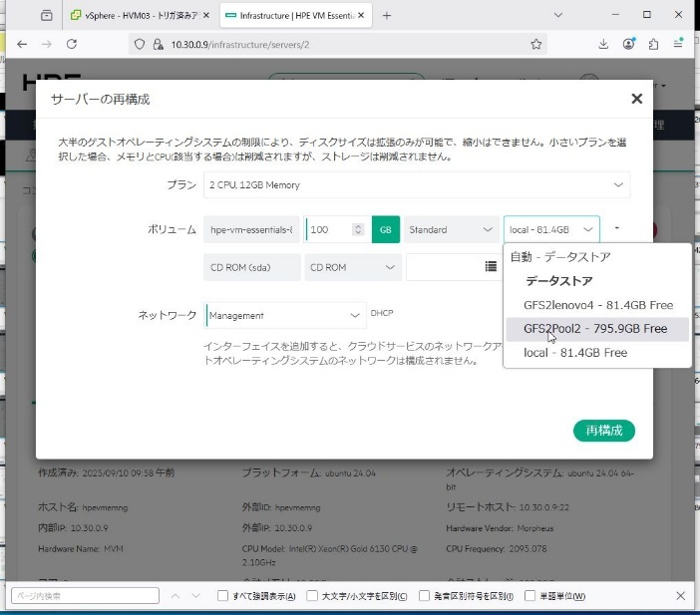Close the サーバーの再構成 dialog
The height and width of the screenshot is (615, 700).
point(637,99)
